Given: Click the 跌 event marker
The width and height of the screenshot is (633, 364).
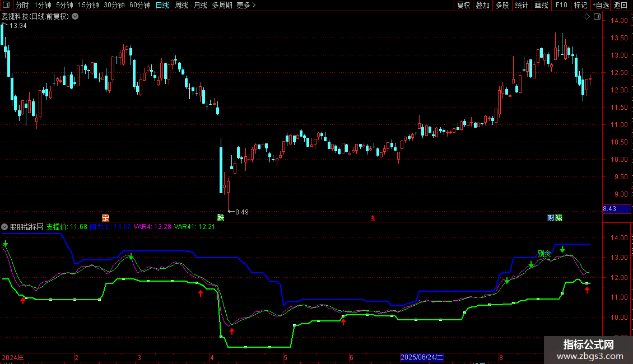Looking at the screenshot, I should click(220, 218).
